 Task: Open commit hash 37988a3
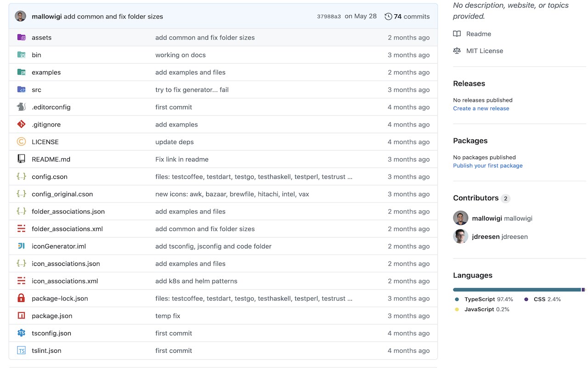(329, 17)
